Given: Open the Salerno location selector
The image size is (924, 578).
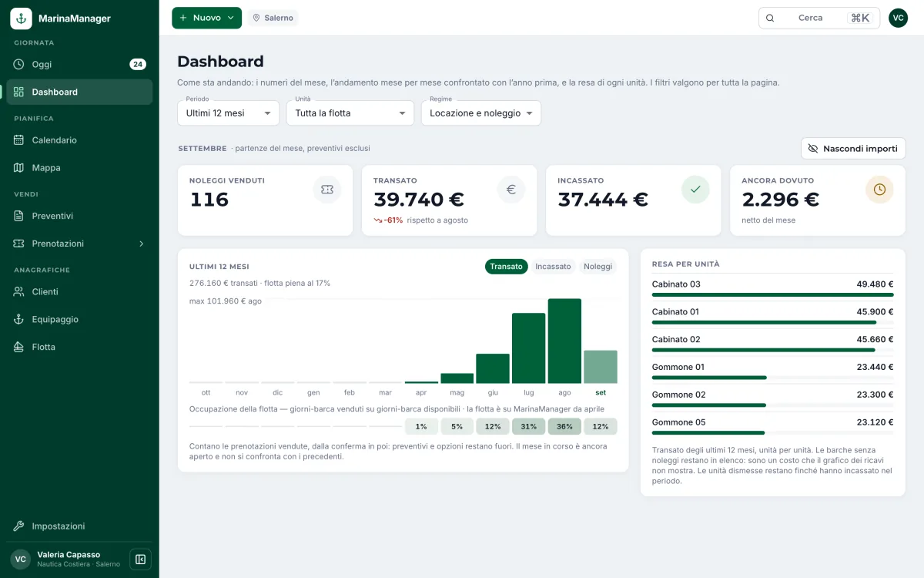Looking at the screenshot, I should 273,18.
